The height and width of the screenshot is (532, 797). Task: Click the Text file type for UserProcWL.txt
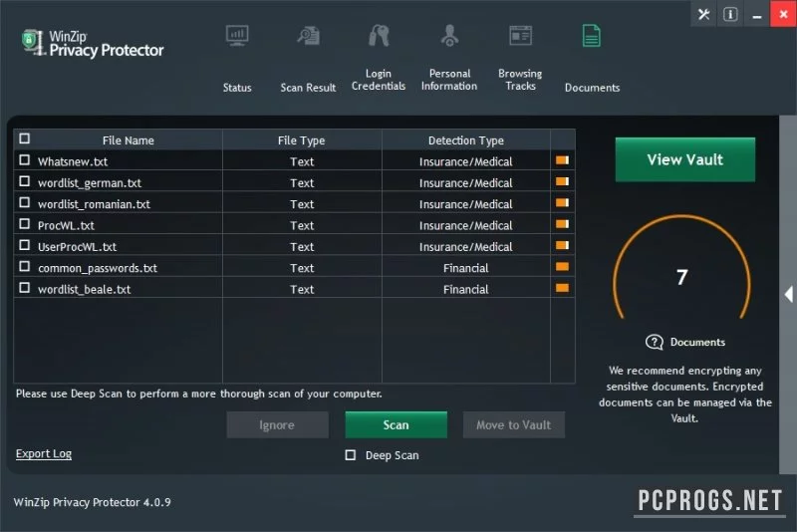[x=302, y=247]
